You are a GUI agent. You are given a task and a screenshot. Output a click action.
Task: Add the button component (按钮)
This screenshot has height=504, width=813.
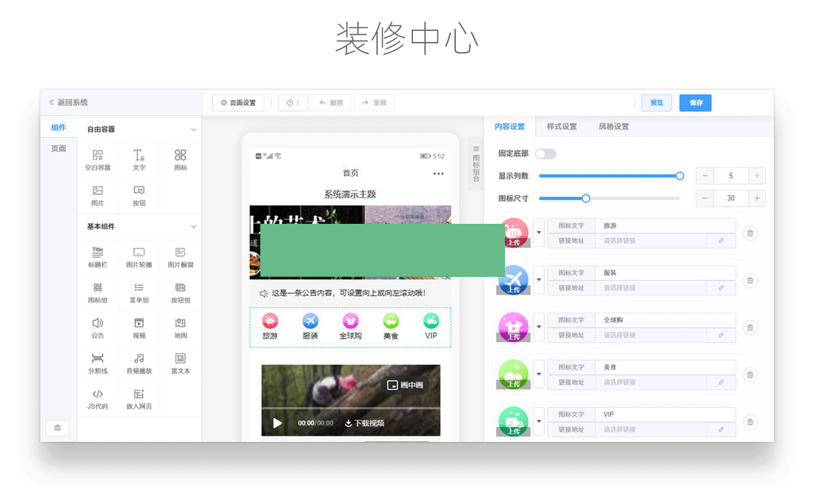click(139, 196)
